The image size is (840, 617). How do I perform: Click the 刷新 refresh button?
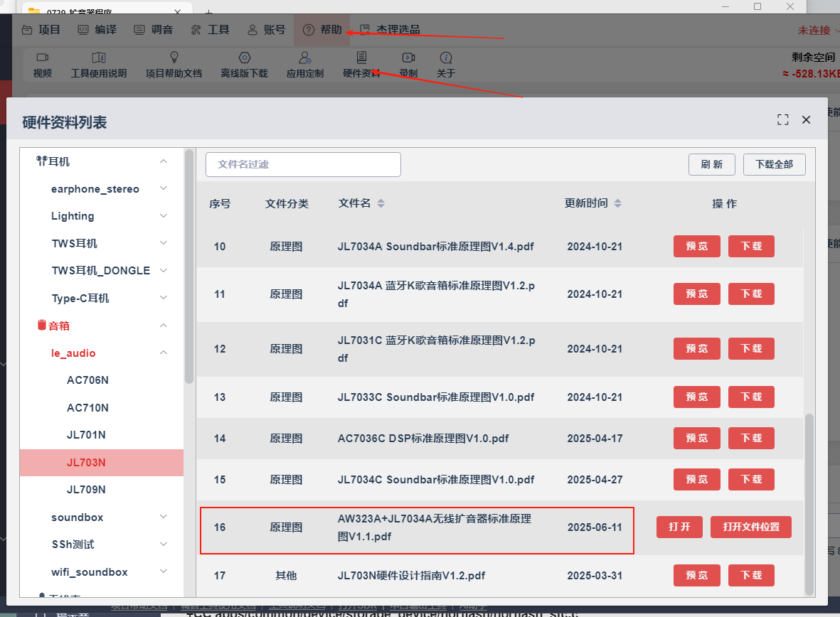tap(712, 164)
